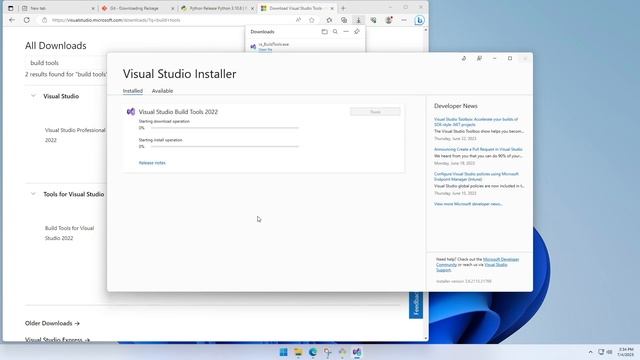Viewport: 640px width, 360px height.
Task: Click the Pause button for Build Tools
Action: pos(375,112)
